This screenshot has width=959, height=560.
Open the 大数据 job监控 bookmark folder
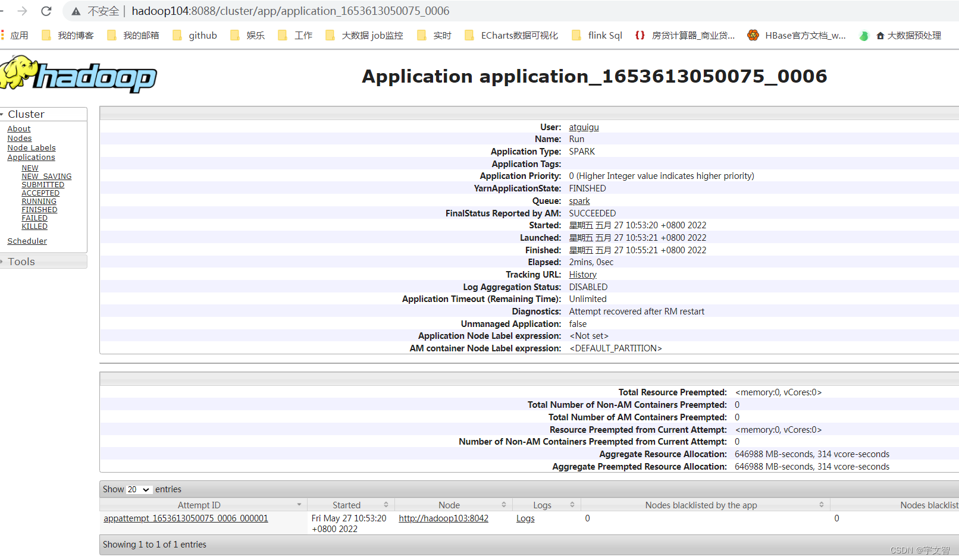point(364,36)
